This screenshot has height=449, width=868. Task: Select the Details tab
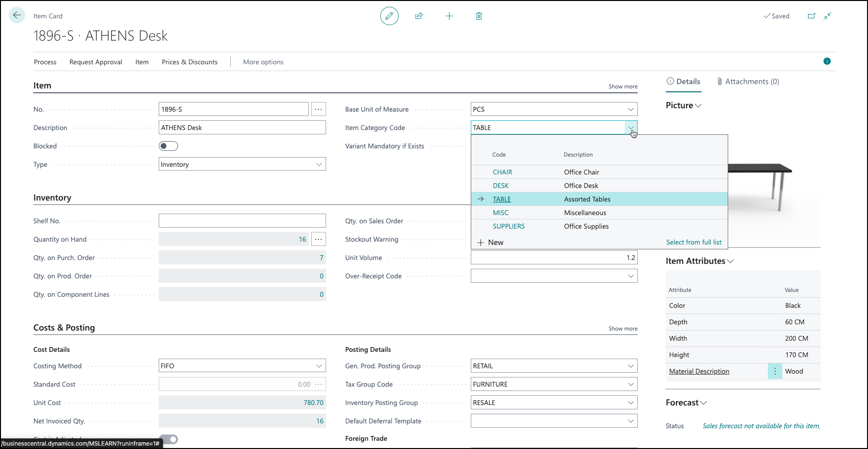point(683,82)
